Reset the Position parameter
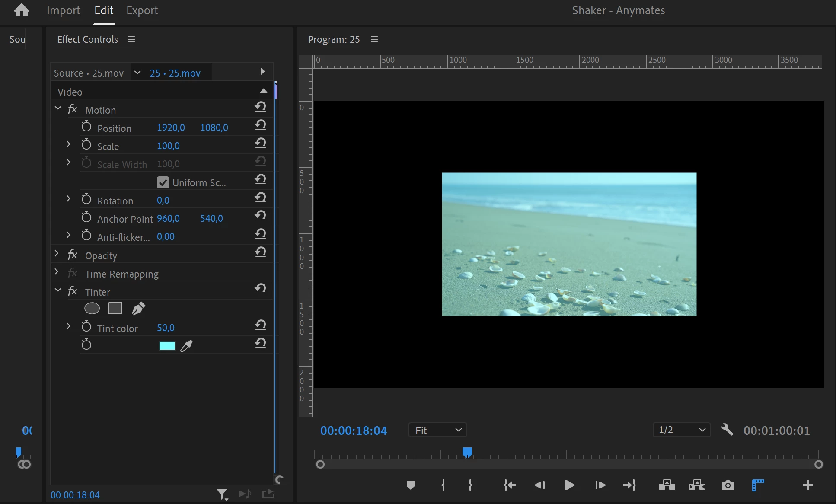The image size is (836, 504). [x=260, y=125]
